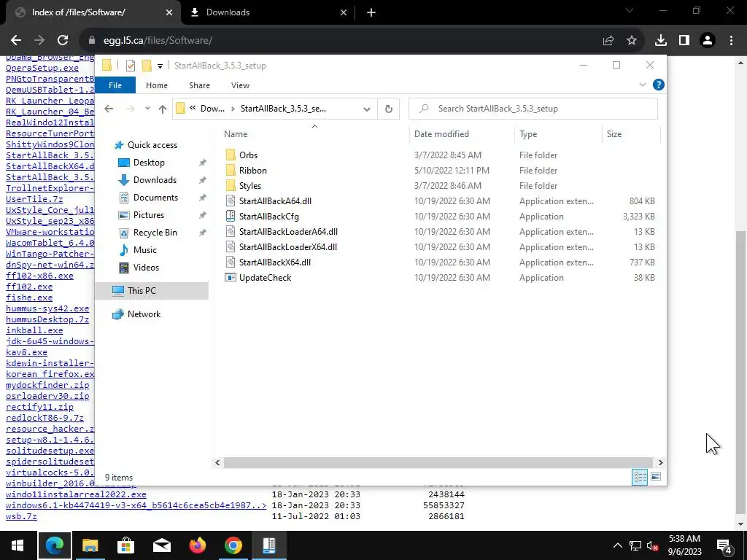747x560 pixels.
Task: Open the Orbs folder
Action: (x=248, y=155)
